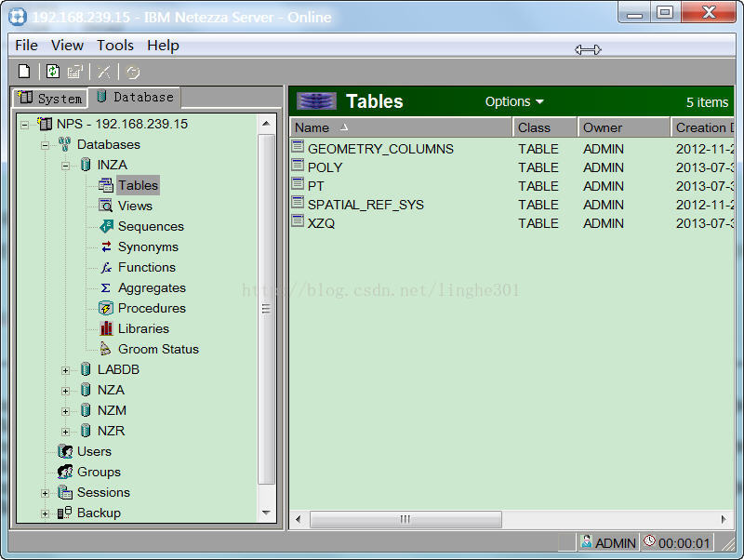Image resolution: width=744 pixels, height=560 pixels.
Task: Sort by the Class column header
Action: (545, 127)
